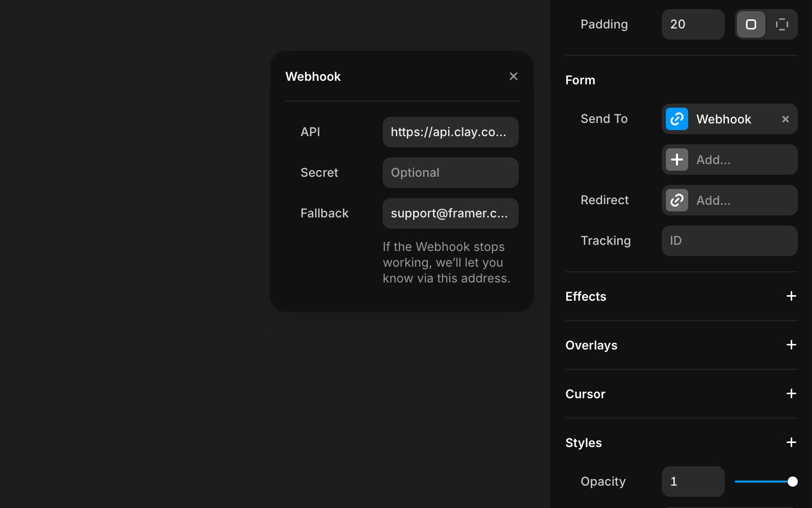
Task: Select the uniform padding icon
Action: (752, 24)
